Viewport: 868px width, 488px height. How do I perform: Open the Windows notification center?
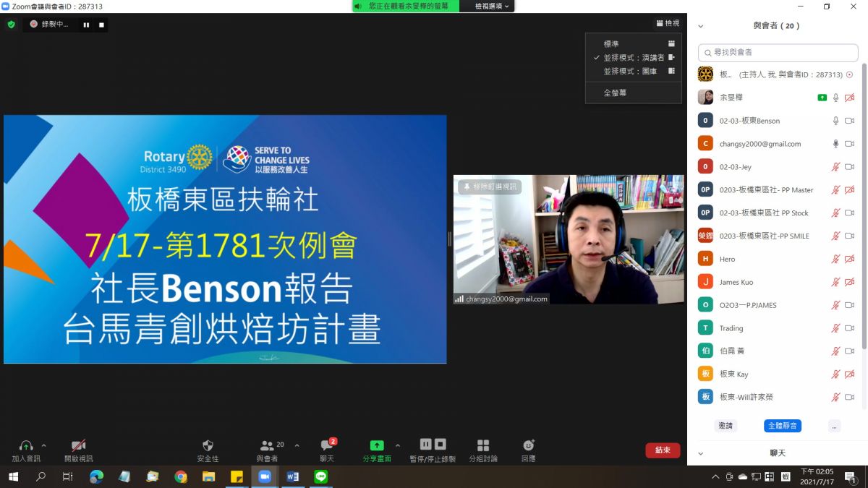850,476
